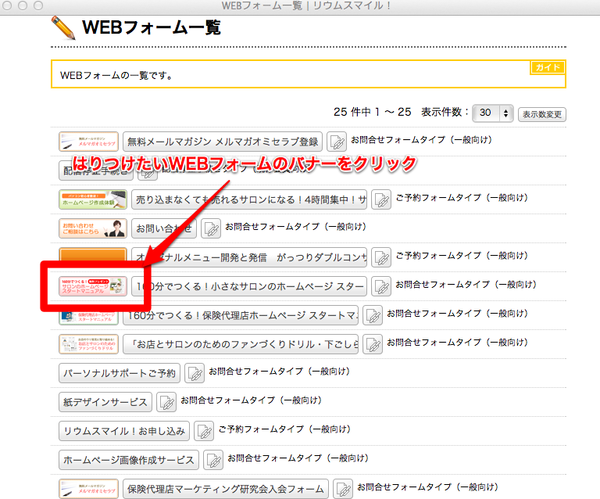Click the お問い合わせ form button
Image resolution: width=600 pixels, height=499 pixels.
click(x=164, y=228)
